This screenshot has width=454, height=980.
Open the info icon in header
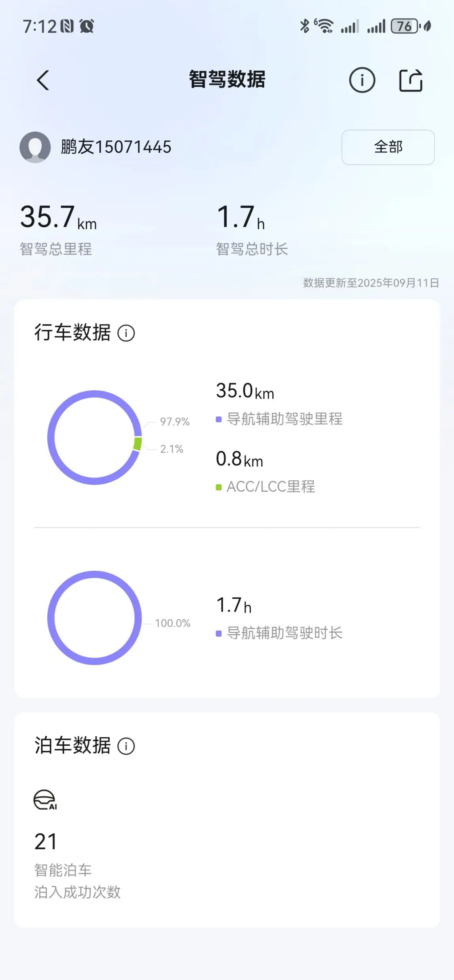[362, 80]
